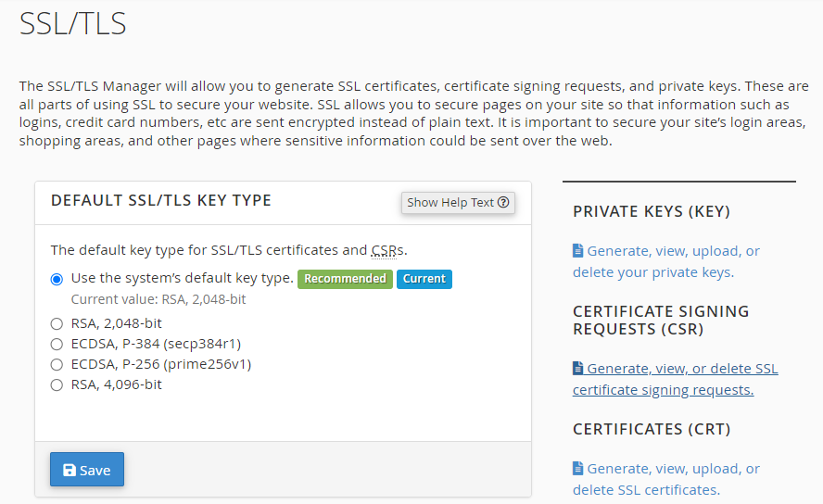
Task: Choose ECDSA, P-384 (secp384r1) radio
Action: (x=57, y=344)
